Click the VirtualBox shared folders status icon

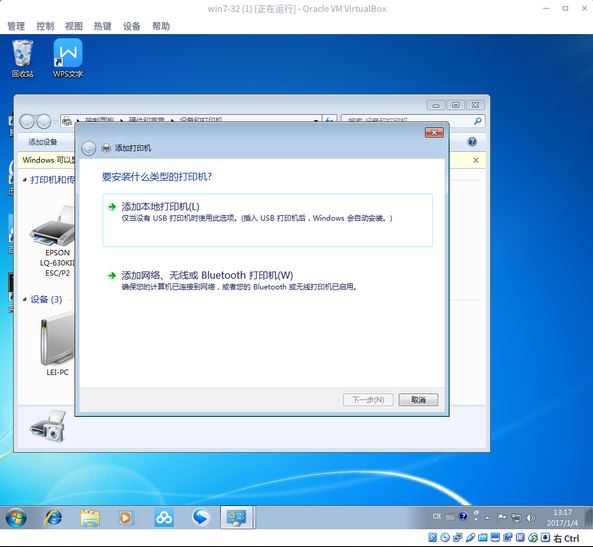(x=483, y=538)
